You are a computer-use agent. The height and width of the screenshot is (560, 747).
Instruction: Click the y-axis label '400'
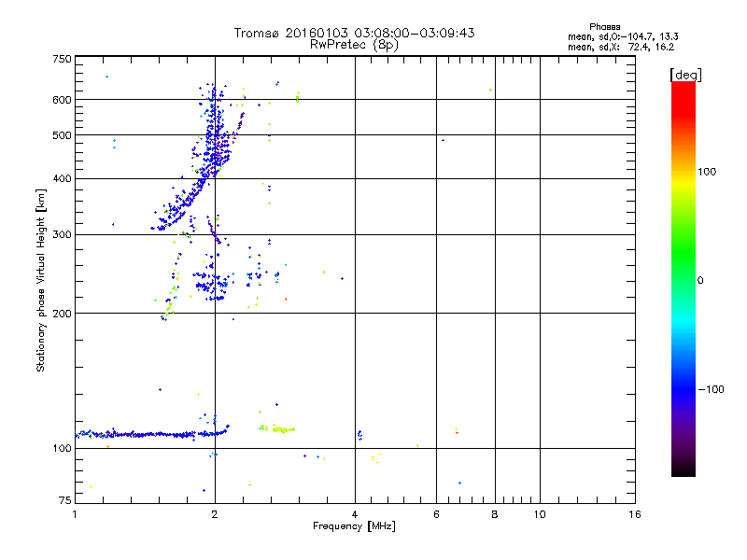coord(62,179)
